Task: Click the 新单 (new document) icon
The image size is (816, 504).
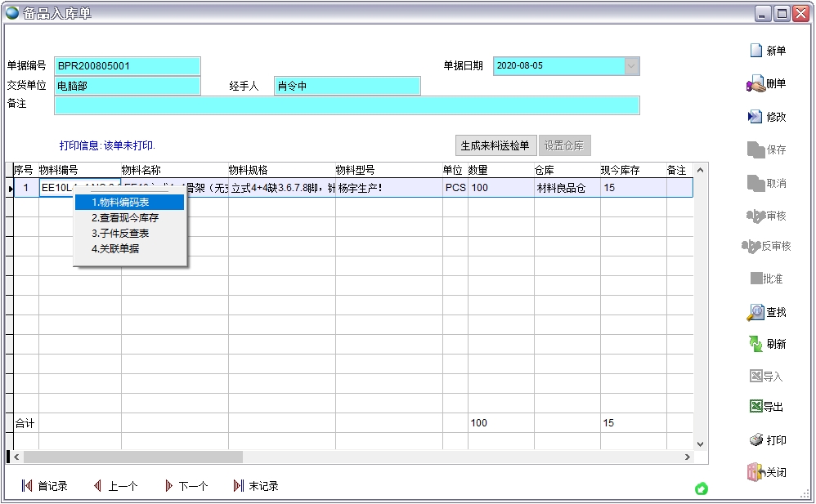Action: (x=756, y=51)
